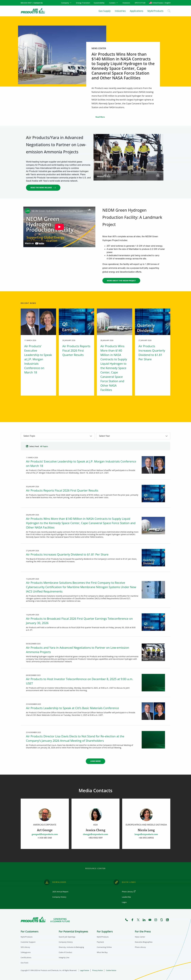Open Host Investor Teleconference December 8 headline
The width and height of the screenshot is (191, 980).
tap(80, 681)
